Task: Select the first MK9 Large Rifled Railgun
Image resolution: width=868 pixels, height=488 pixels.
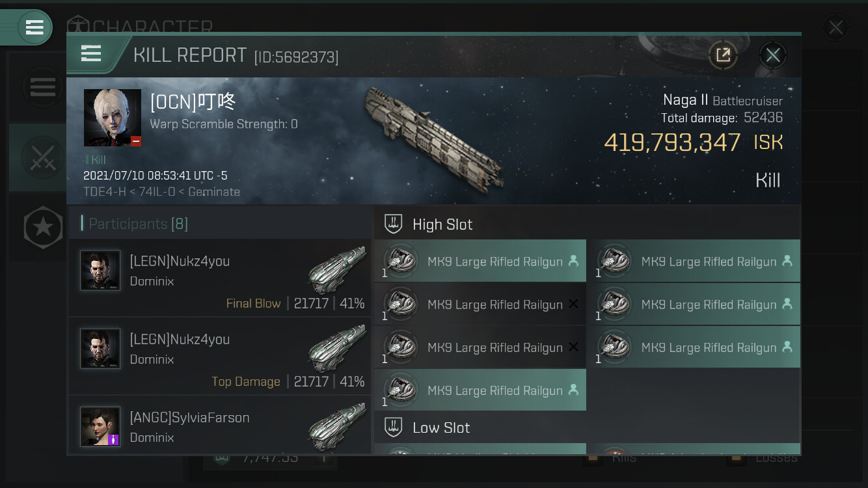Action: tap(480, 262)
